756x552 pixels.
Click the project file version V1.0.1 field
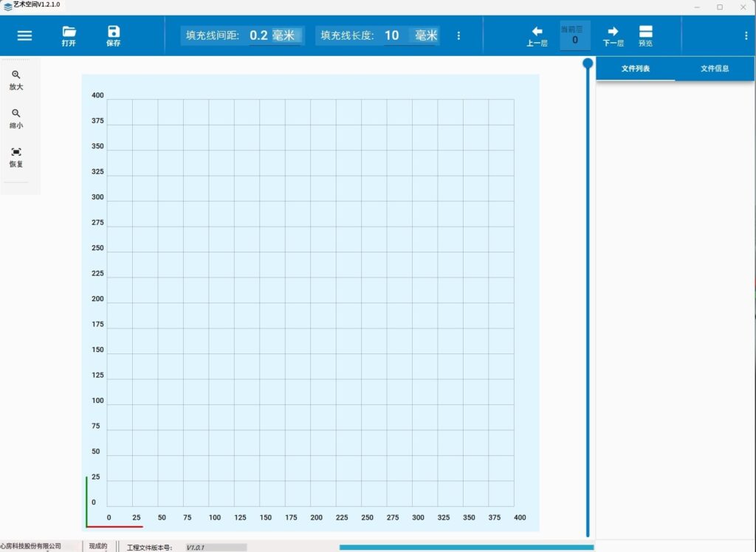(216, 548)
